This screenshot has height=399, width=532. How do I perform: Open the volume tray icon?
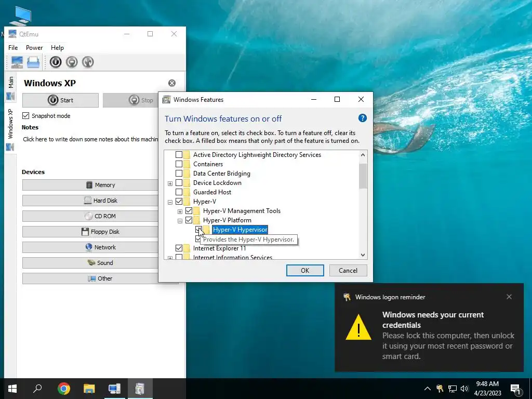point(464,389)
